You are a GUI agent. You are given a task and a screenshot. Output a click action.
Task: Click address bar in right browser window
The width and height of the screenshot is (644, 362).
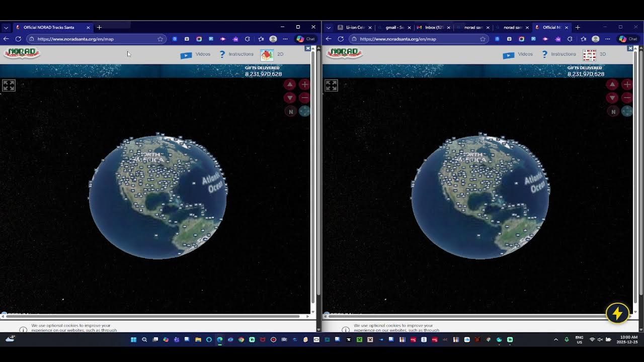tap(418, 39)
